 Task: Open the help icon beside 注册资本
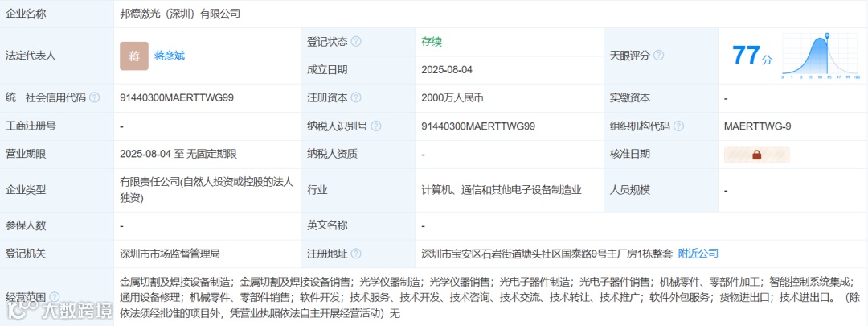coord(356,97)
